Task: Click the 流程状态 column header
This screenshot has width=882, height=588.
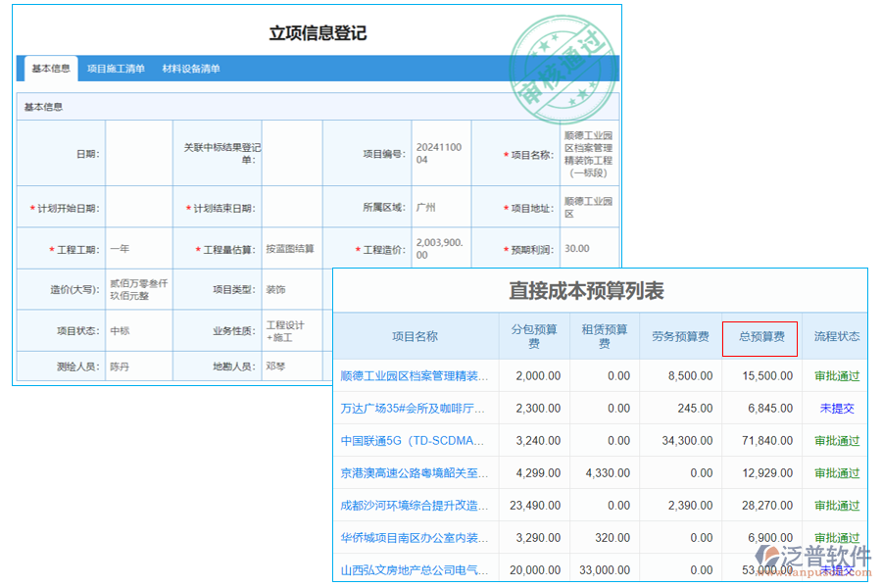Action: point(835,336)
